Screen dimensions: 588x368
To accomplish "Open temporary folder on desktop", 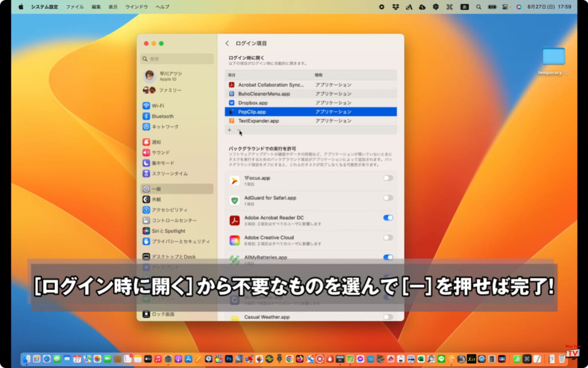I will click(x=553, y=61).
